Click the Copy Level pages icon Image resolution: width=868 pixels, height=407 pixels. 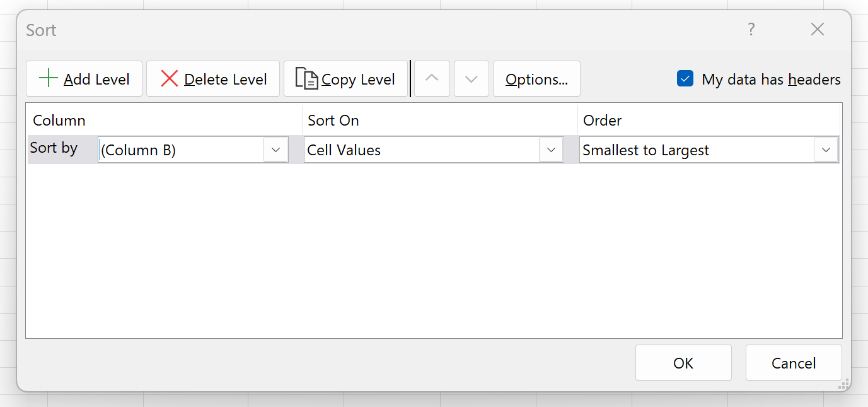(x=306, y=79)
